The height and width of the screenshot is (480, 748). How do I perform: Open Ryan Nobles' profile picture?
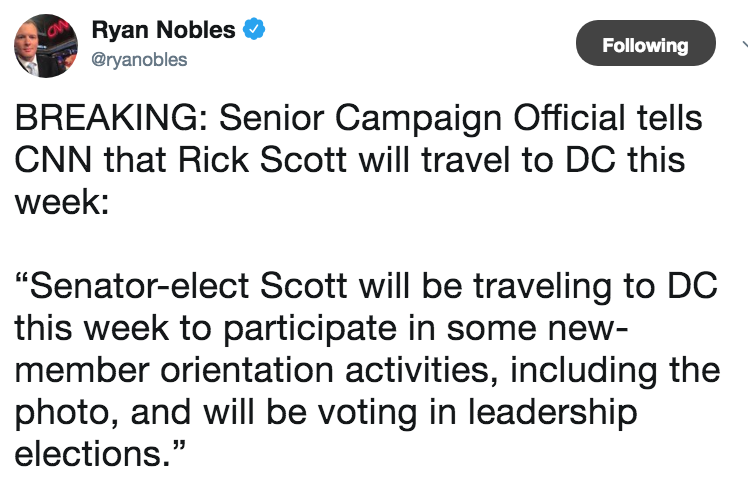coord(46,46)
